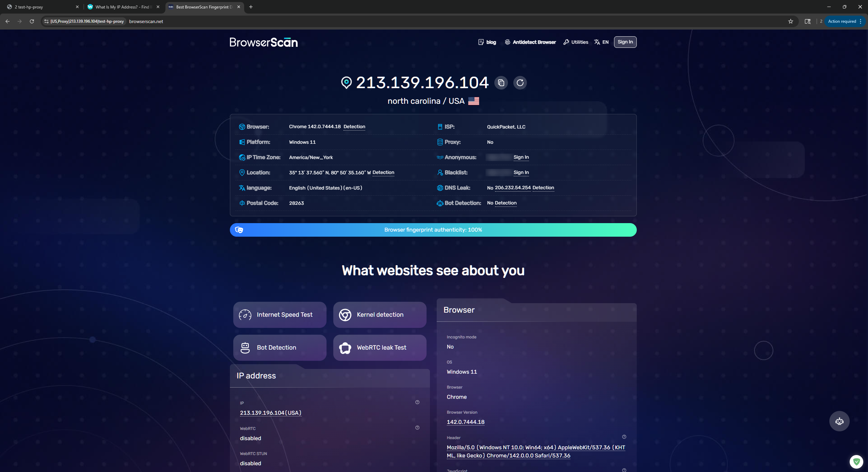Open the Utilities menu
Viewport: 868px width, 472px height.
(x=576, y=42)
